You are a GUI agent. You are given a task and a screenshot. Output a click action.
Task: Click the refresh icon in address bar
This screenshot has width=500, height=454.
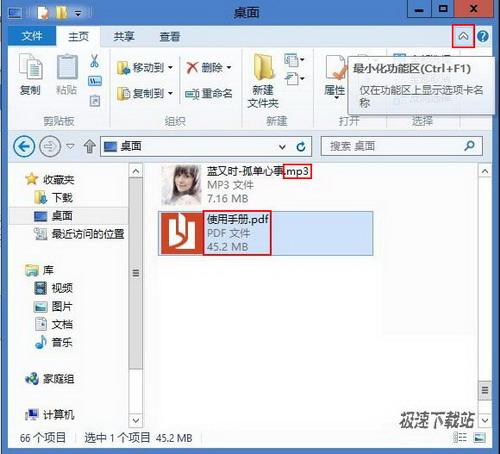(x=301, y=146)
